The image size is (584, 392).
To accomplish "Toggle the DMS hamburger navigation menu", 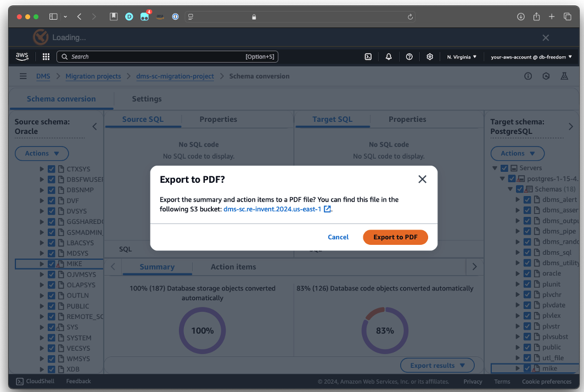I will click(23, 76).
